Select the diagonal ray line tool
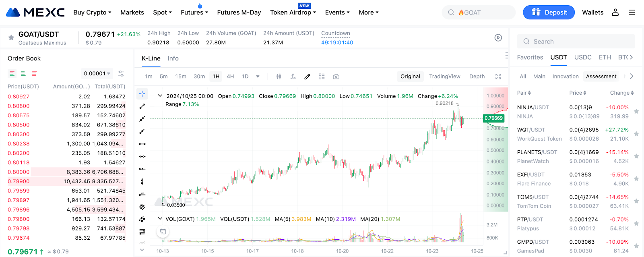Image resolution: width=644 pixels, height=257 pixels. pos(142,131)
